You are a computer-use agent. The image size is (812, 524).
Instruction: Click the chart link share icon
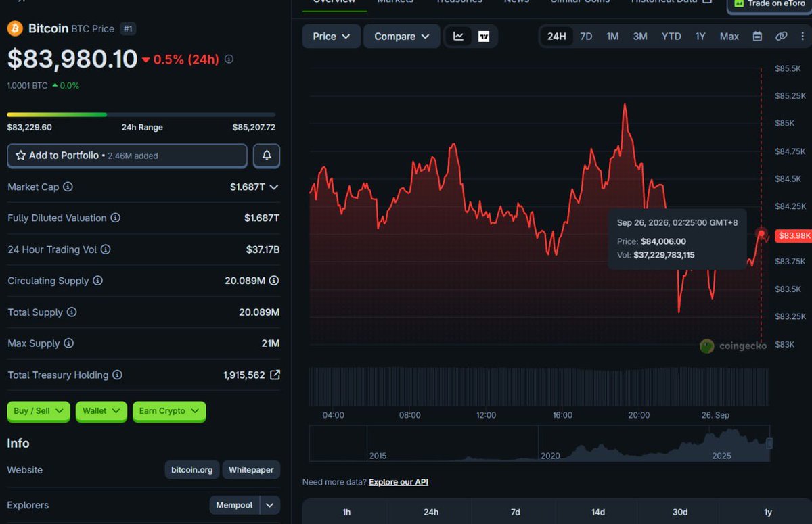pyautogui.click(x=782, y=37)
